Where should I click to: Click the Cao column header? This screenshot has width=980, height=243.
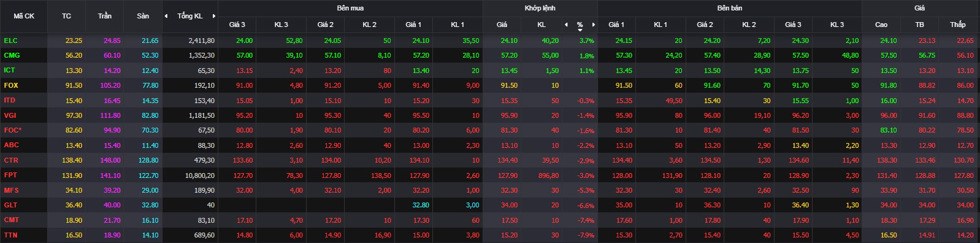pyautogui.click(x=881, y=25)
